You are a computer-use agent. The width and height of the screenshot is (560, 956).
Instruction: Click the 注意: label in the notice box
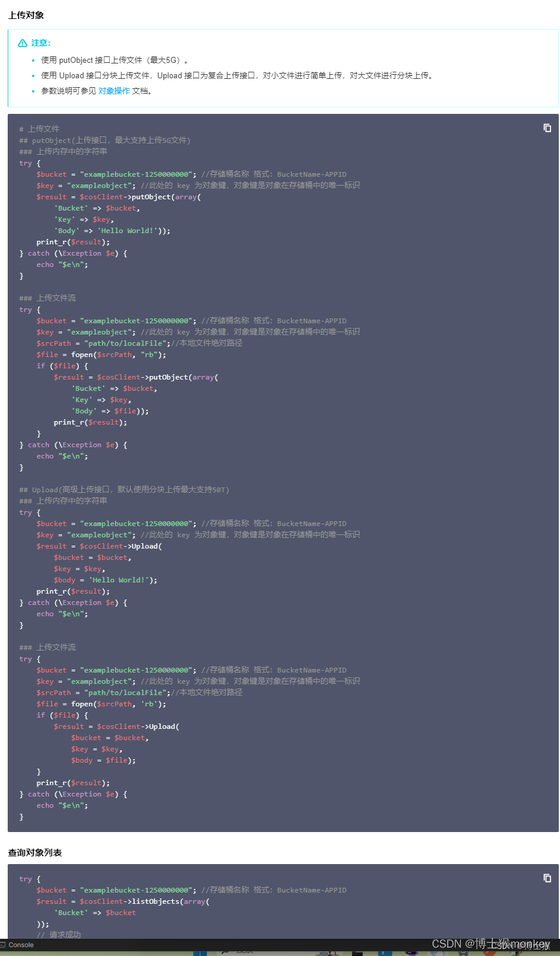[x=40, y=43]
